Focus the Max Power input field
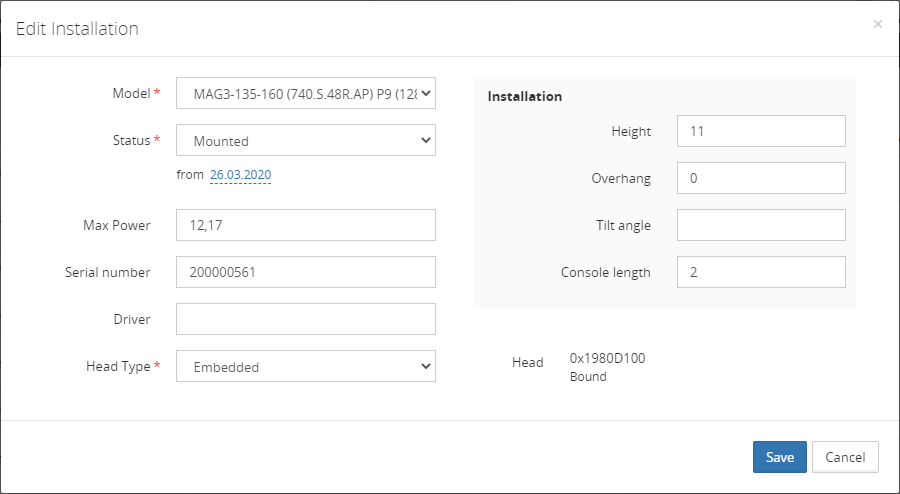The image size is (900, 494). pos(305,225)
